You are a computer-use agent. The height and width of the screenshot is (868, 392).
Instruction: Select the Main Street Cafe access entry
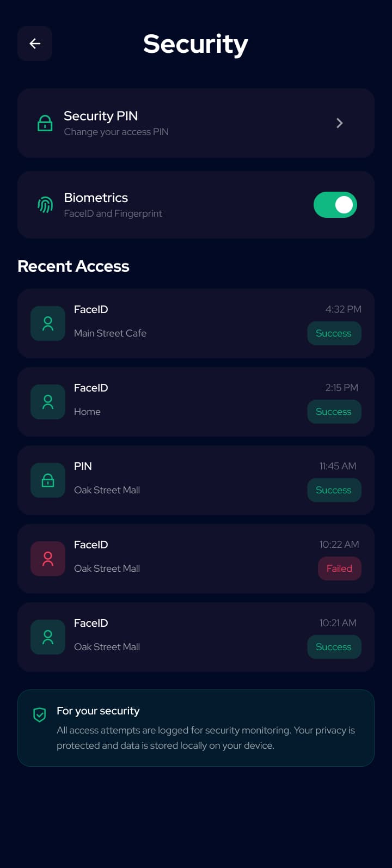coord(196,323)
